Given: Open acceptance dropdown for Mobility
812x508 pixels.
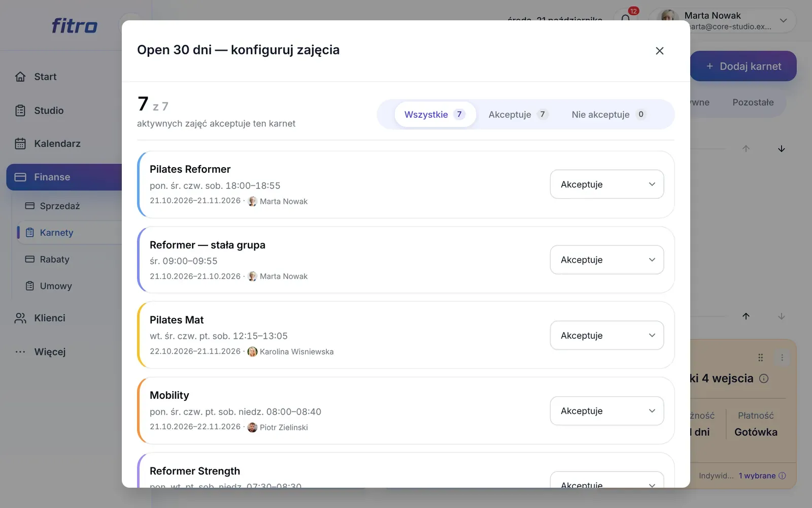Looking at the screenshot, I should 607,411.
